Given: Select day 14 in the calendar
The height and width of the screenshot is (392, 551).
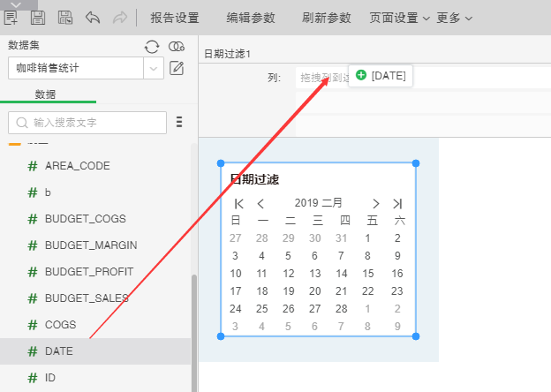Looking at the screenshot, I should tap(341, 273).
